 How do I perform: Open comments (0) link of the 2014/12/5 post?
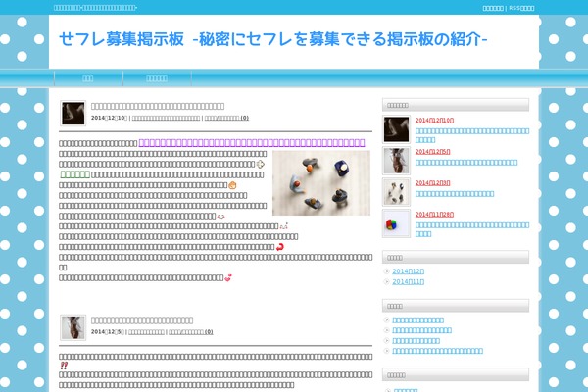tap(191, 332)
